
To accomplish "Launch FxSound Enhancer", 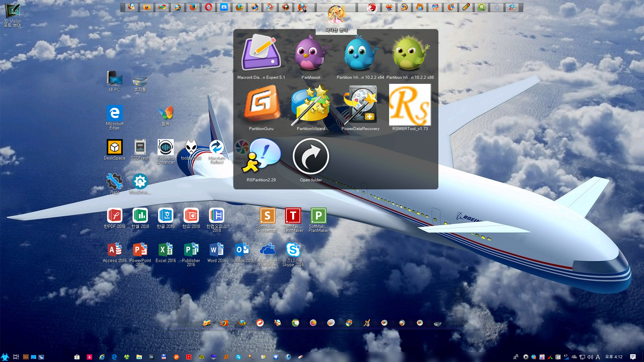I will [165, 152].
